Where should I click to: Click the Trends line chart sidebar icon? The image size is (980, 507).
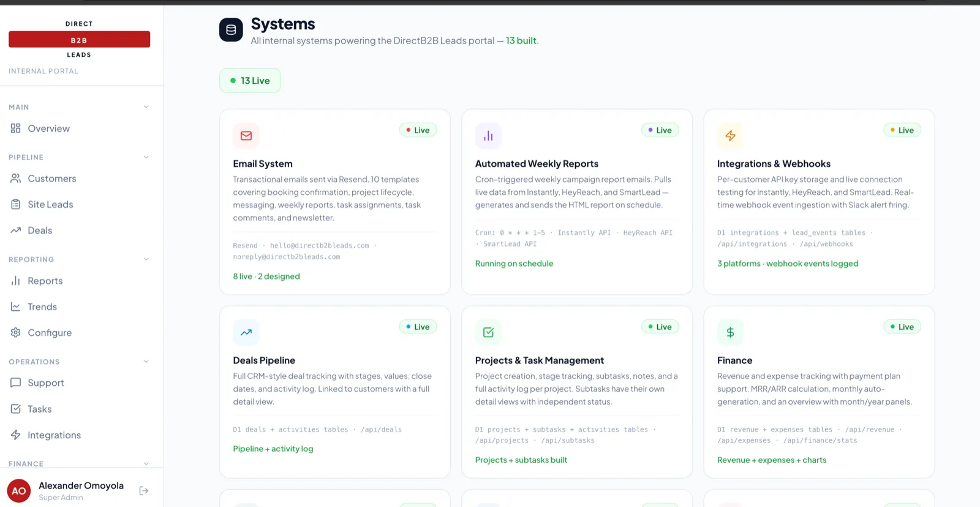tap(16, 307)
